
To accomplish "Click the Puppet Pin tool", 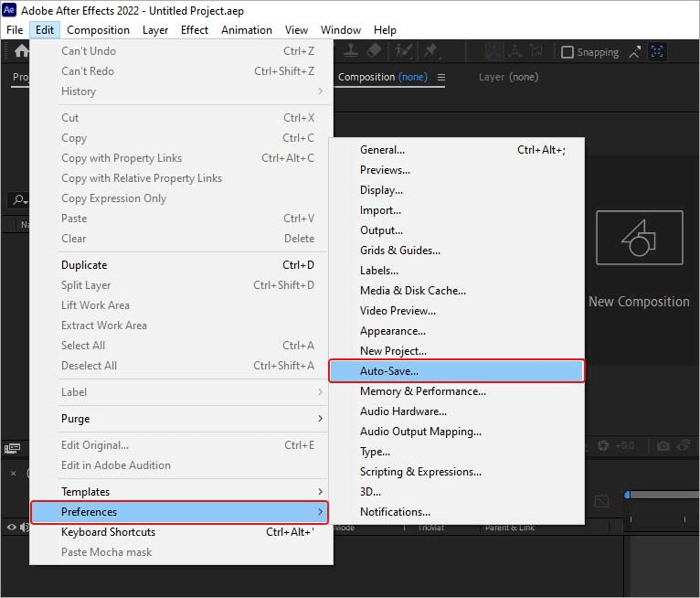I will pos(430,51).
